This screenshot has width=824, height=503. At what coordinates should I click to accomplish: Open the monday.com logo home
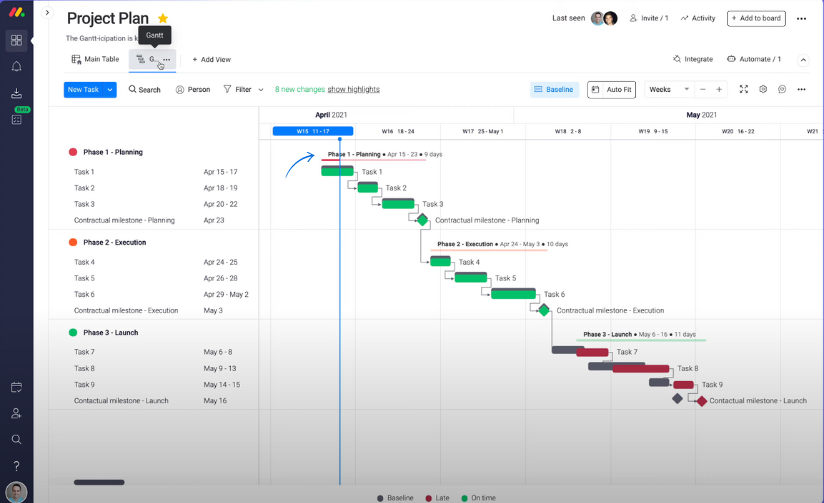(16, 12)
